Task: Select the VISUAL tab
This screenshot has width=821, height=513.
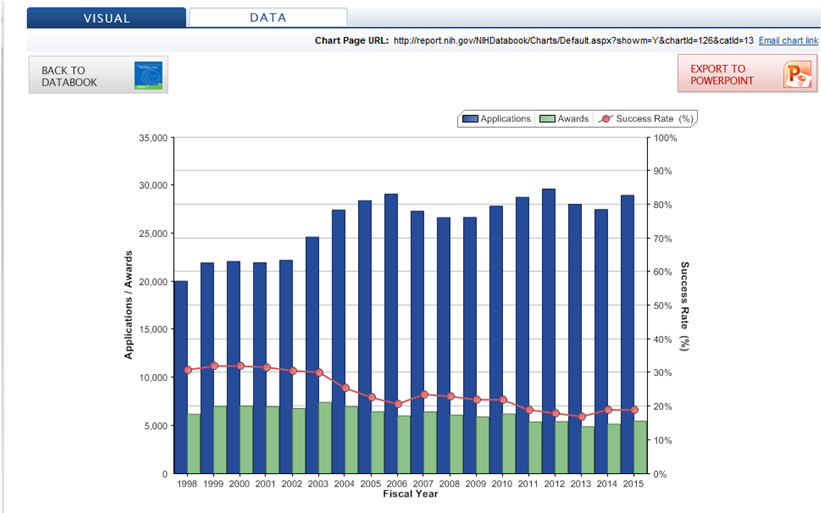Action: click(106, 18)
